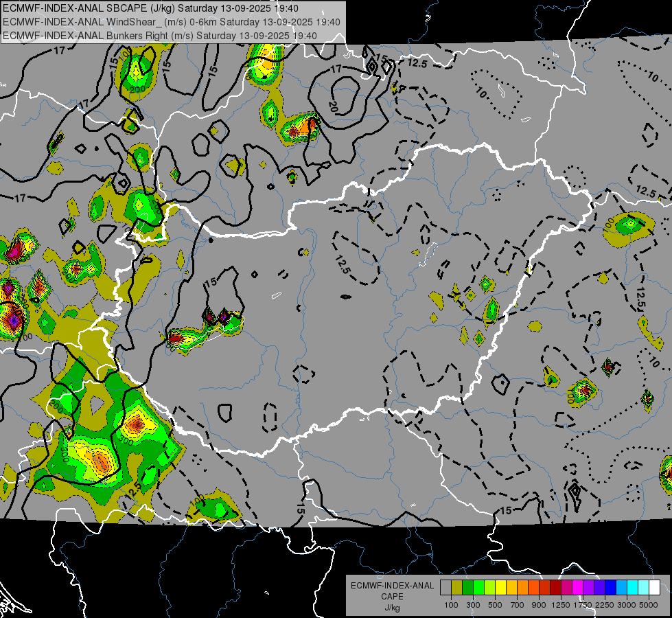Click the 1750 legend value label
The image size is (672, 618).
click(583, 605)
